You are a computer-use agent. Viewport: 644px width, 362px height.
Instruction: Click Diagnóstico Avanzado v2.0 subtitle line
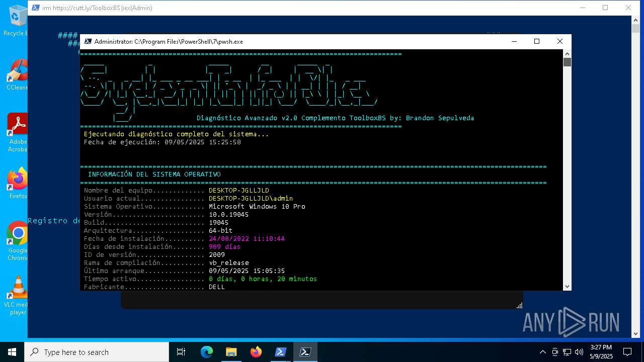pyautogui.click(x=335, y=118)
